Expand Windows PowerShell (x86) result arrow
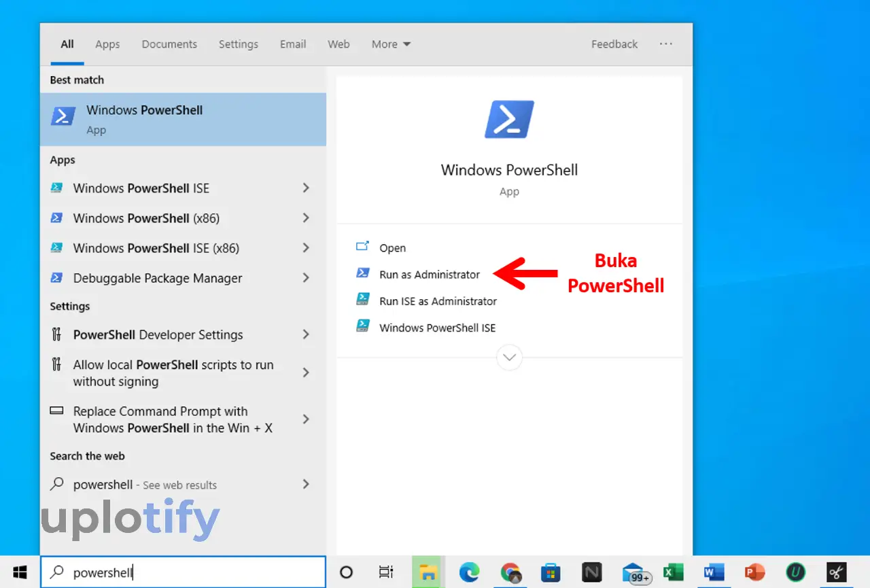The image size is (870, 588). pyautogui.click(x=306, y=218)
